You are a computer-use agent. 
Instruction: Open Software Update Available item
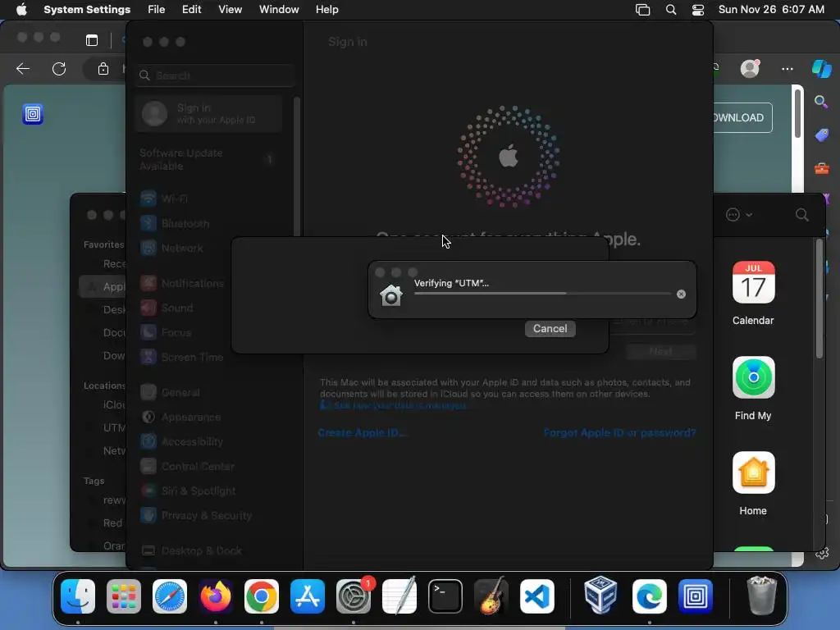208,159
